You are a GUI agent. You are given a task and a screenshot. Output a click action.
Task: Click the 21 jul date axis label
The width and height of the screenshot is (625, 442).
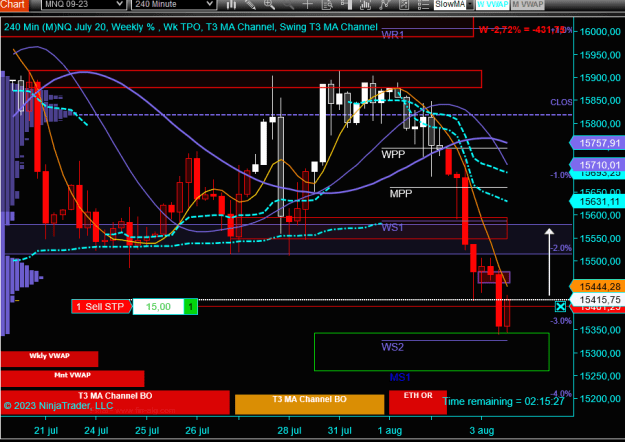pyautogui.click(x=46, y=430)
